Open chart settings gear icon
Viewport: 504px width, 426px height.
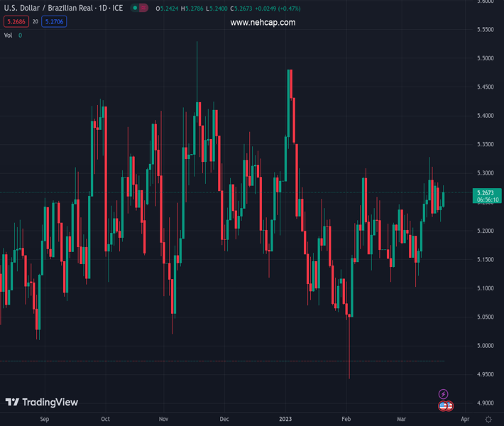488,420
